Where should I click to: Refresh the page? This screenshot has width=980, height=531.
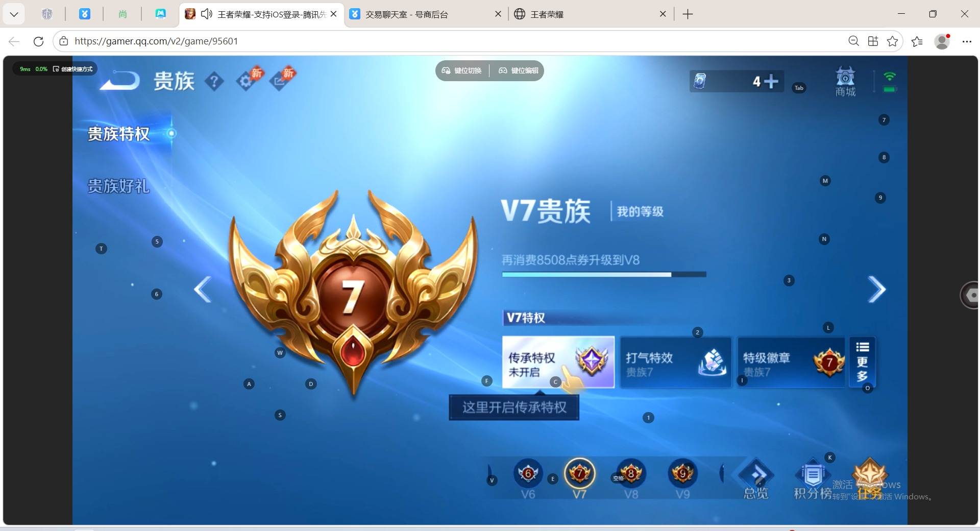tap(38, 41)
